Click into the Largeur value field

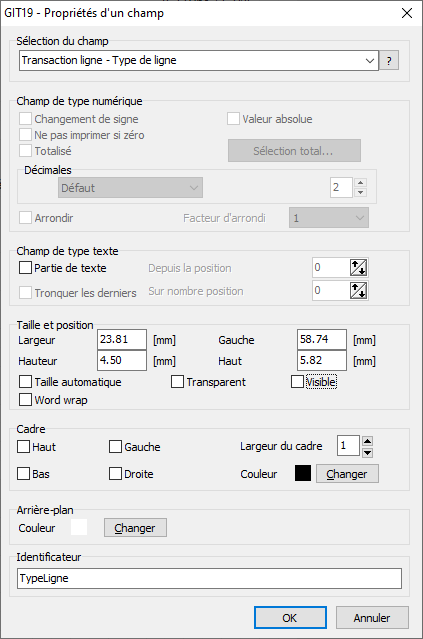pyautogui.click(x=122, y=339)
